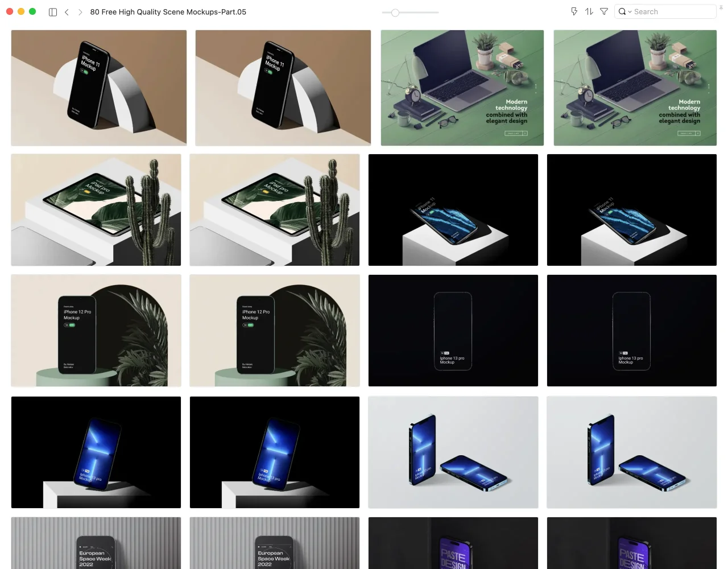Image resolution: width=728 pixels, height=569 pixels.
Task: Select the first green laptop desk thumbnail
Action: [462, 88]
